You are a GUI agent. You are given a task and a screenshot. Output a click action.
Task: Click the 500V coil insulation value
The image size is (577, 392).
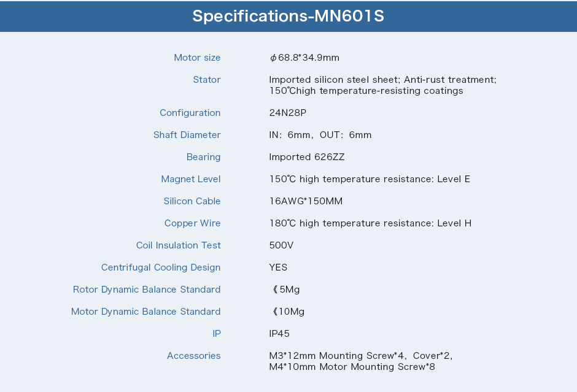pos(281,245)
